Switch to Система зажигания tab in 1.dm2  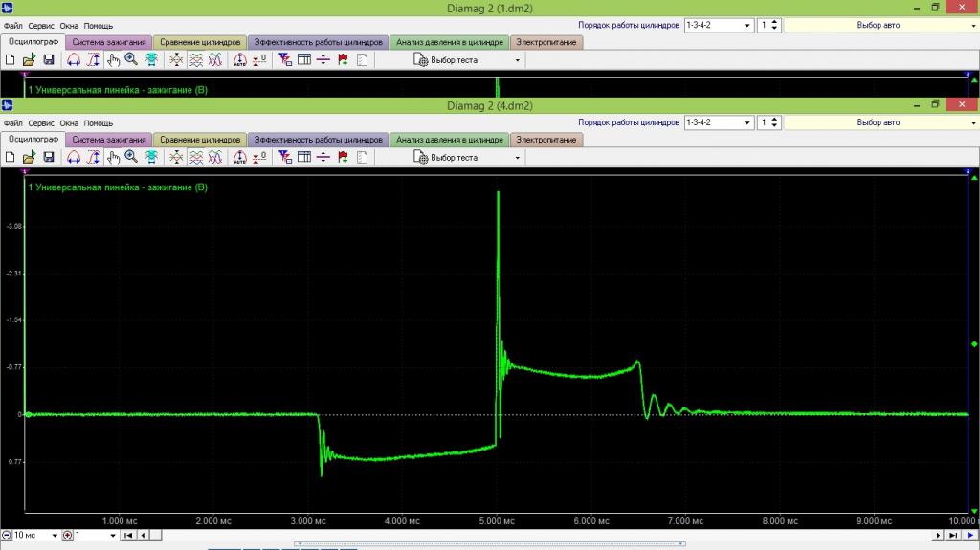tap(109, 42)
